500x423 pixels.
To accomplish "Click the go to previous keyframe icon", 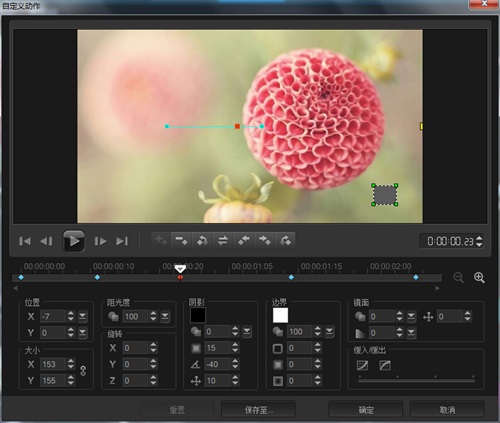I will 244,240.
